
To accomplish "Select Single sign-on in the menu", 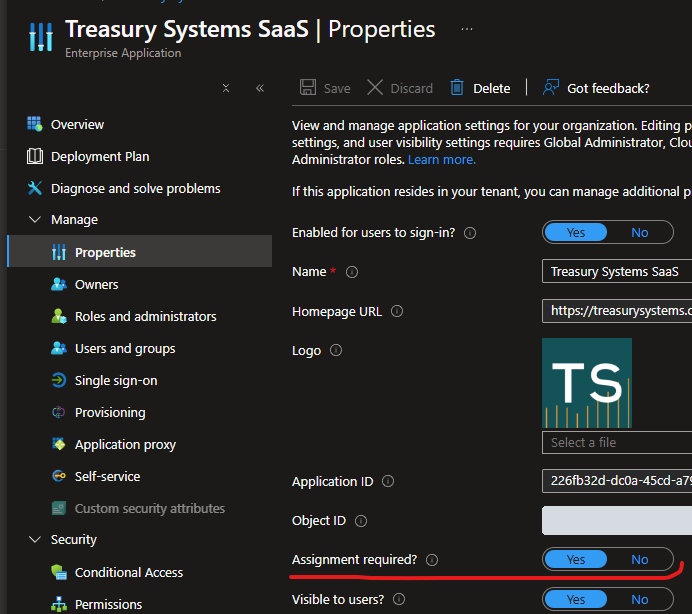I will pos(116,380).
